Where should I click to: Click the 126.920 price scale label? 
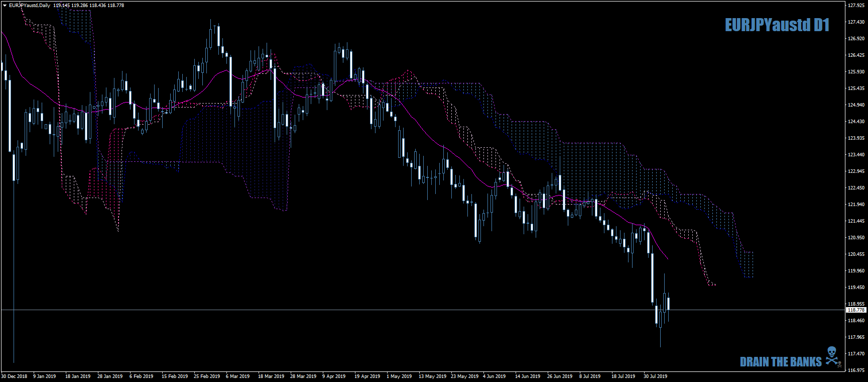pos(856,39)
